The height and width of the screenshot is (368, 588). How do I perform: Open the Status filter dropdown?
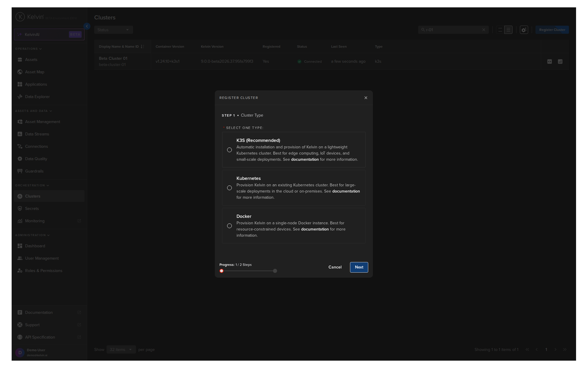(113, 30)
